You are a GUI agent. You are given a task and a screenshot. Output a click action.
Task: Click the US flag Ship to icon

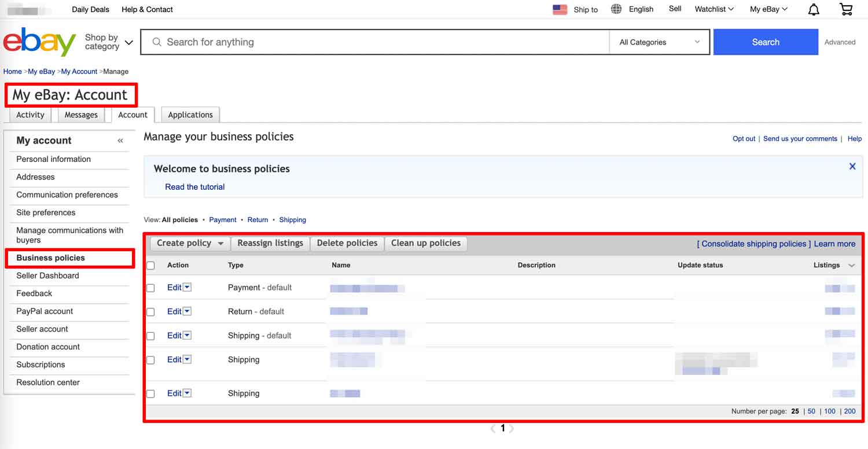(560, 9)
